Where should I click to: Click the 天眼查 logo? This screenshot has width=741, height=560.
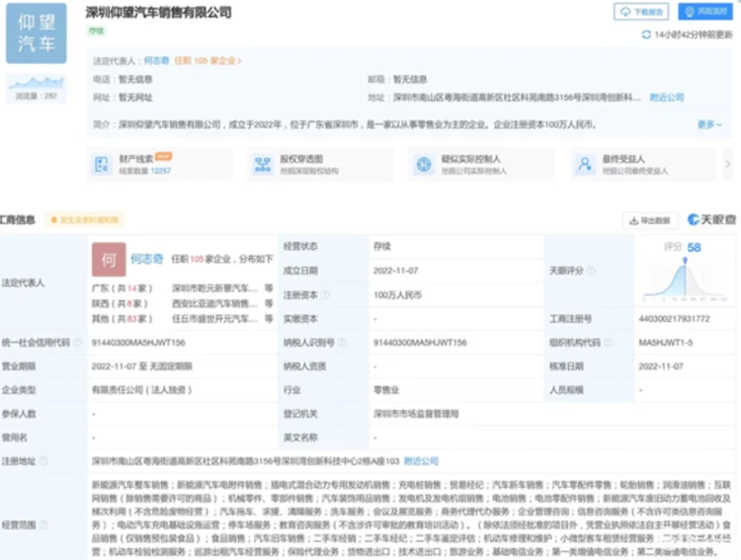(711, 219)
